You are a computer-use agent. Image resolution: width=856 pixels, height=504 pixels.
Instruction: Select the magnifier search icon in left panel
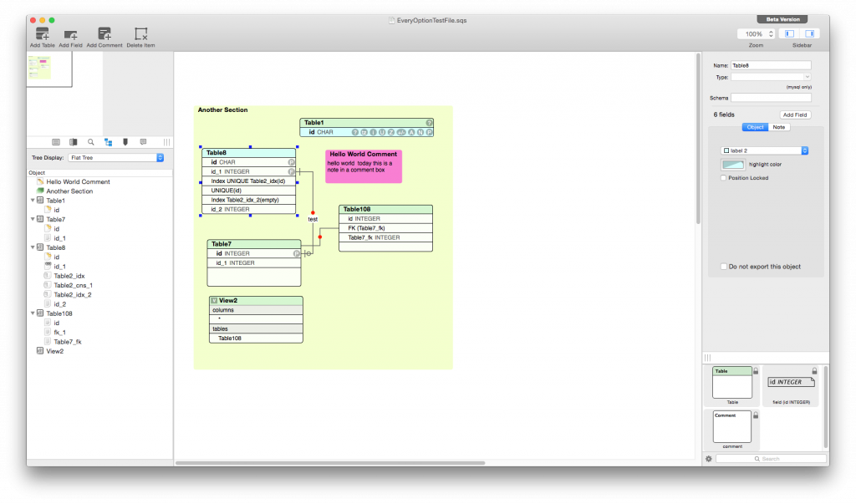coord(90,142)
